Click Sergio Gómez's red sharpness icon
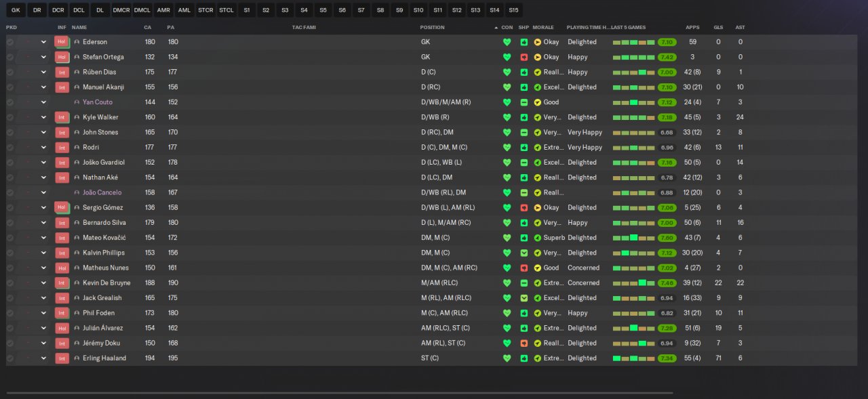The width and height of the screenshot is (868, 399). pyautogui.click(x=524, y=207)
